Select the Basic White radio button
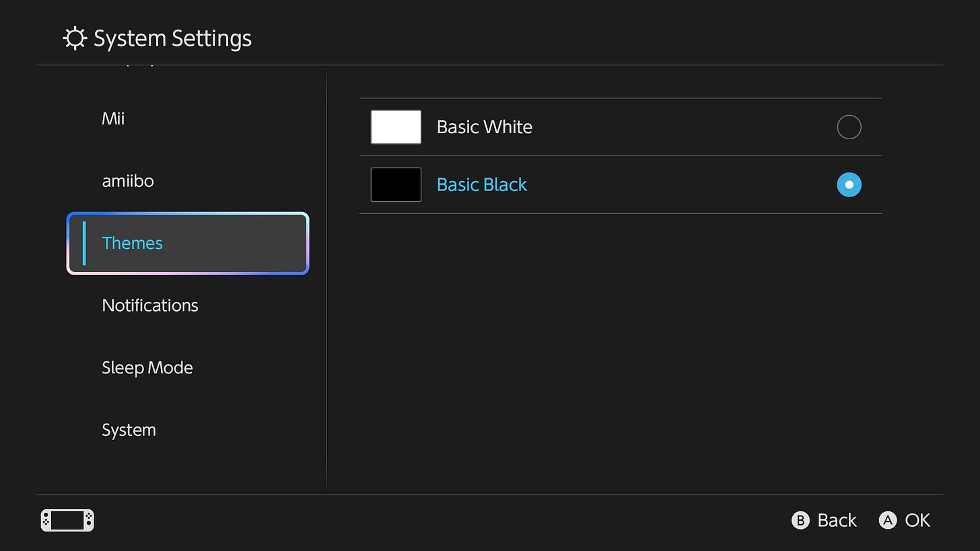980x551 pixels. pyautogui.click(x=849, y=126)
